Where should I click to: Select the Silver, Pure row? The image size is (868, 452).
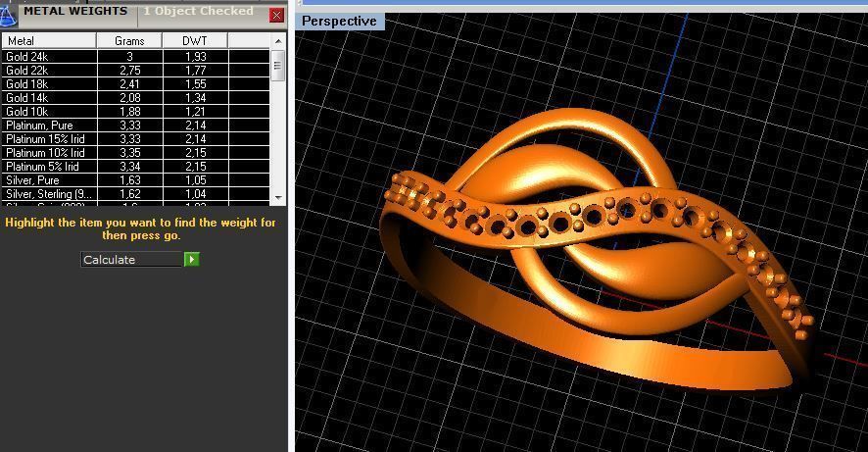point(135,180)
